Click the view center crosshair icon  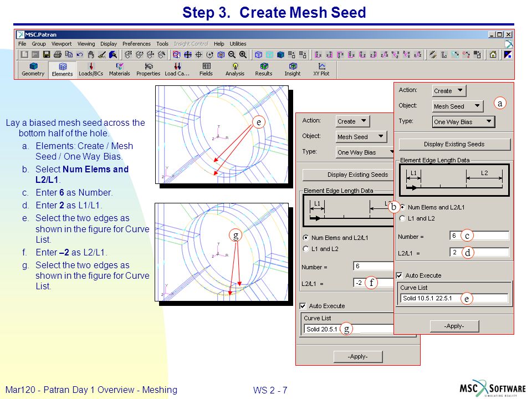(198, 54)
